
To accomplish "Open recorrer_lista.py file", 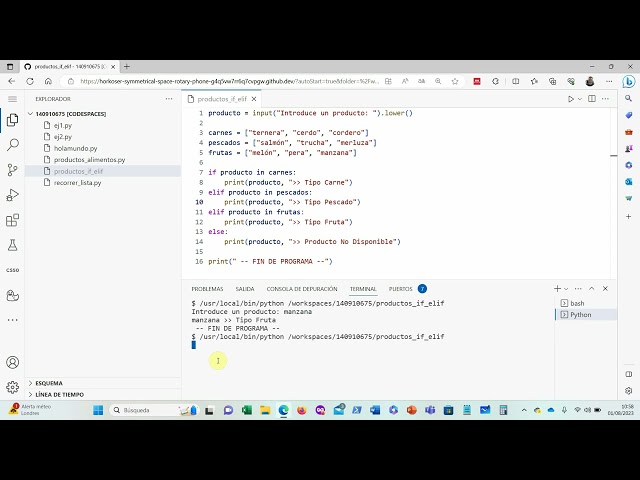I will coord(78,183).
